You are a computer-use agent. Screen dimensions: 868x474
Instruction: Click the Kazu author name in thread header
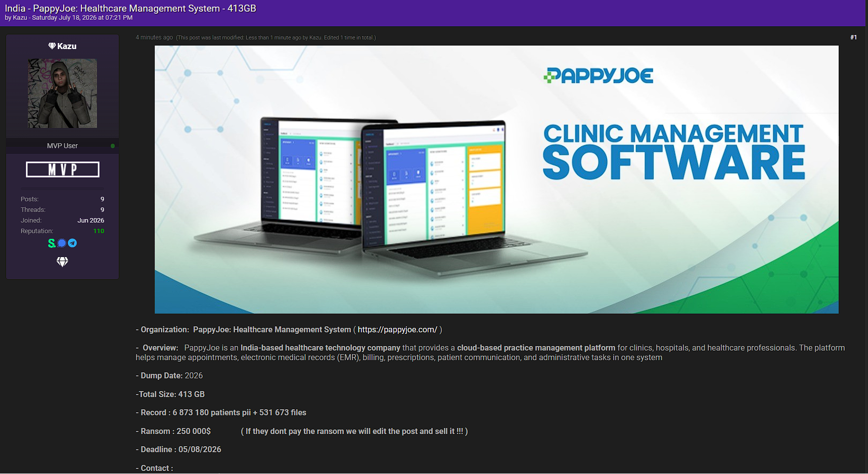[x=20, y=18]
